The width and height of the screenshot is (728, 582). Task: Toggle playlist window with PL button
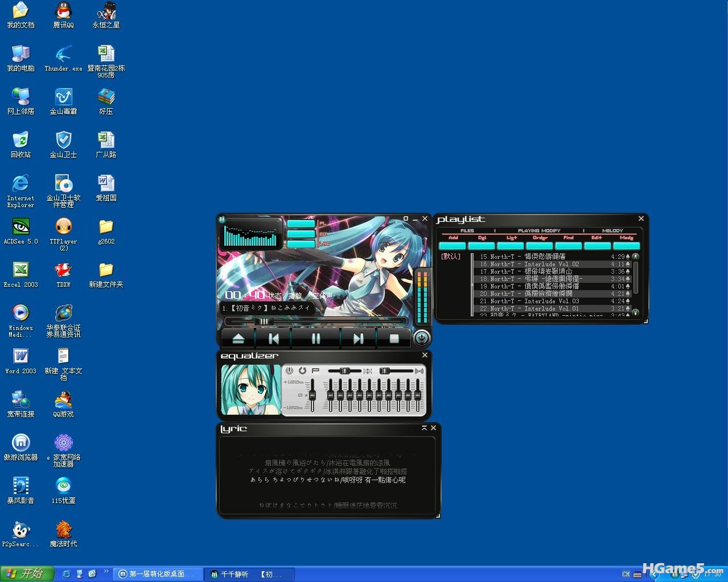point(302,224)
